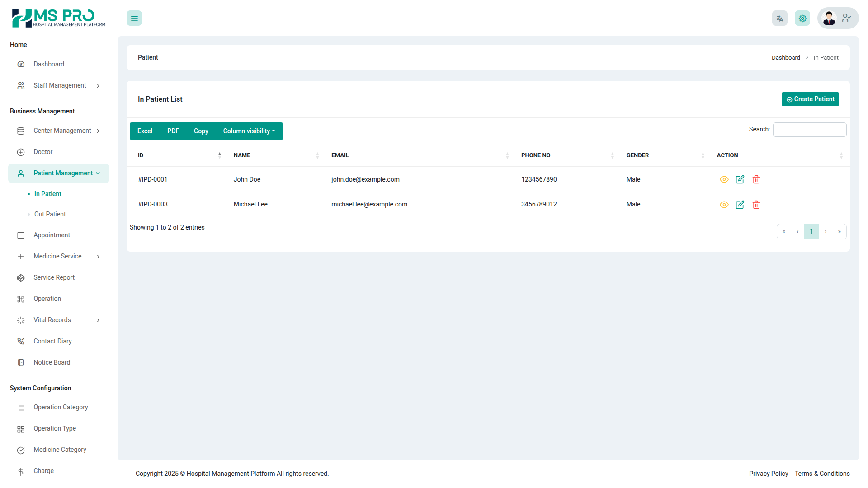View John Doe details with eye icon
The image size is (868, 488).
pyautogui.click(x=724, y=179)
